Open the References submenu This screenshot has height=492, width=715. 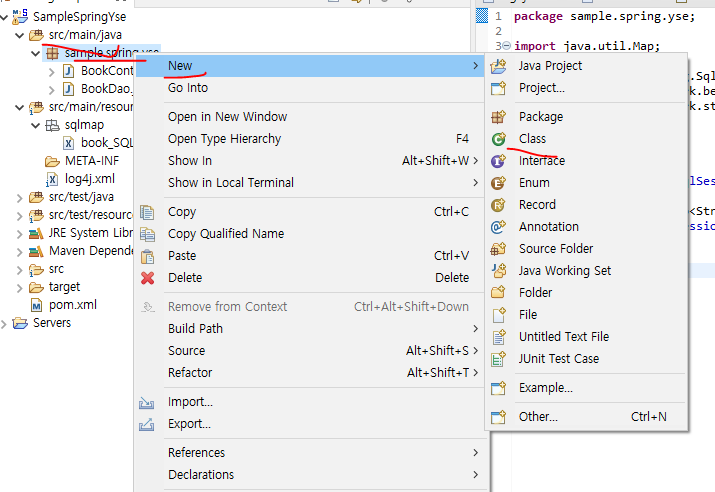310,453
